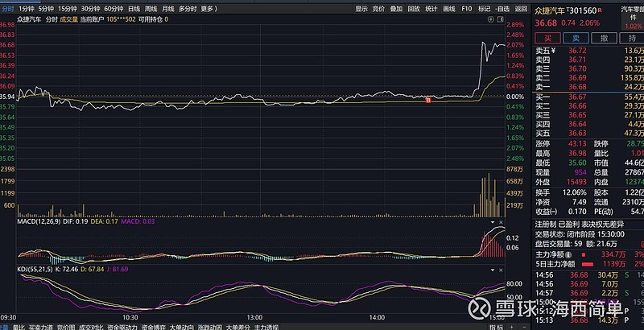Click the 卖一 price 36.68
This screenshot has height=330, width=644.
pyautogui.click(x=577, y=87)
